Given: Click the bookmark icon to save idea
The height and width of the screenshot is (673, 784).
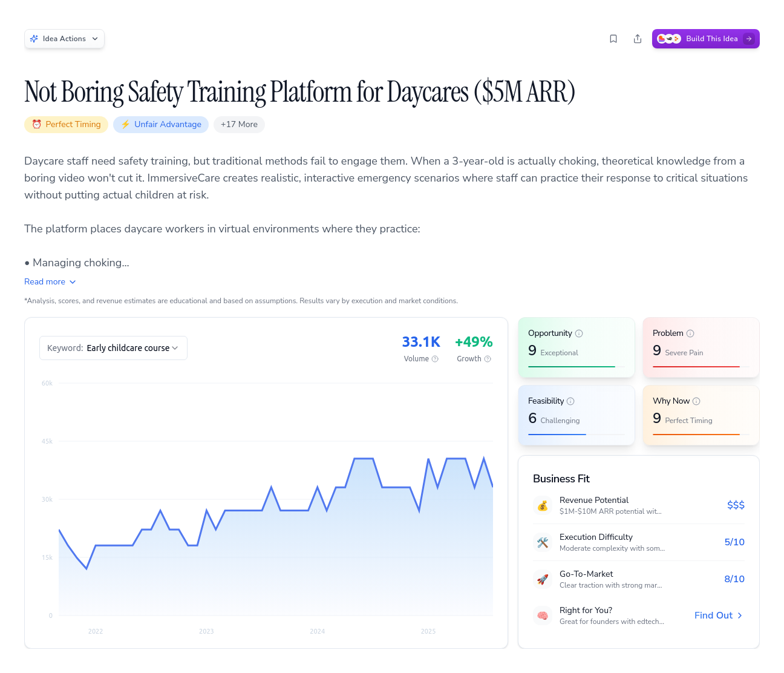Looking at the screenshot, I should pos(613,39).
